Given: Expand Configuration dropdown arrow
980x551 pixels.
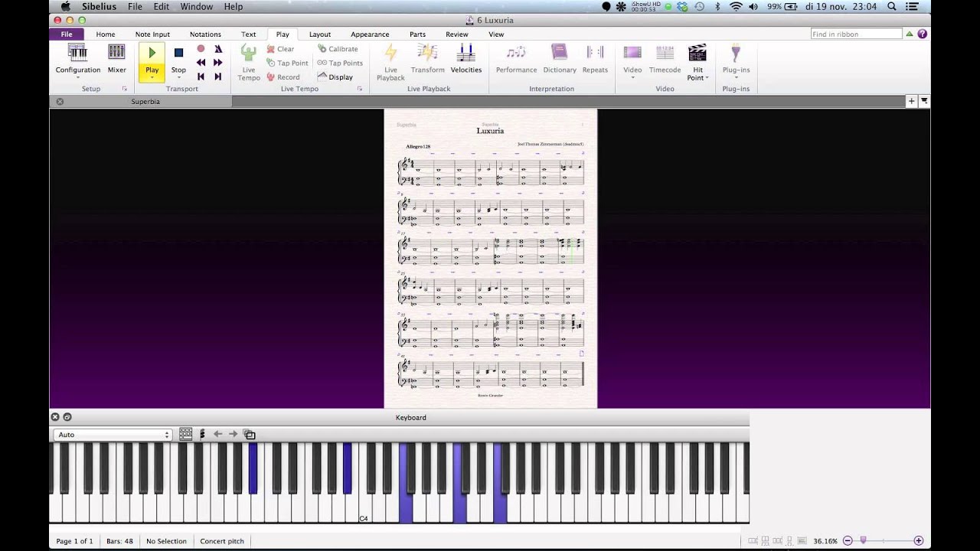Looking at the screenshot, I should [77, 77].
